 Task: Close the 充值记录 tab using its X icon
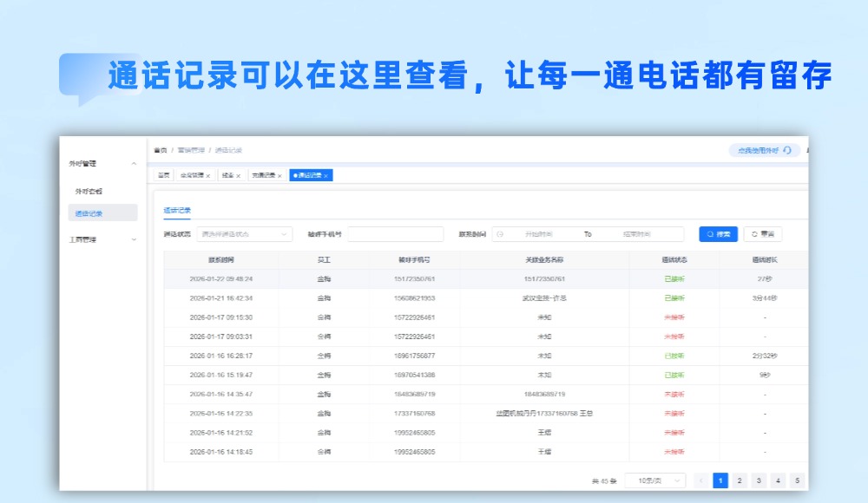(279, 175)
